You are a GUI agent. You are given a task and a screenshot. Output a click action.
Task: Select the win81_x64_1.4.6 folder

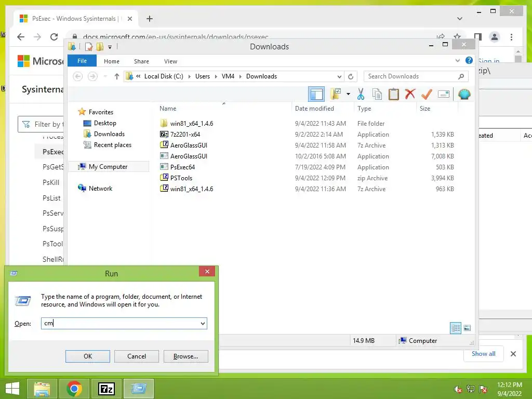tap(192, 124)
